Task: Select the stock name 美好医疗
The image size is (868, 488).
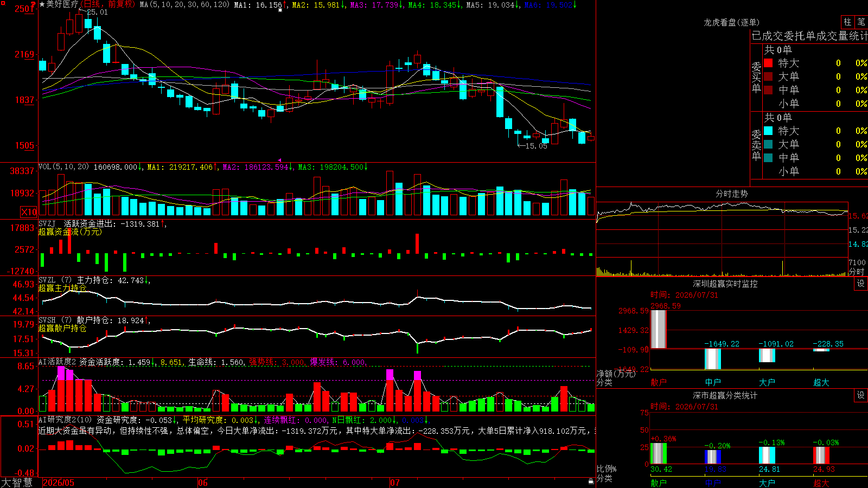Action: click(x=62, y=4)
